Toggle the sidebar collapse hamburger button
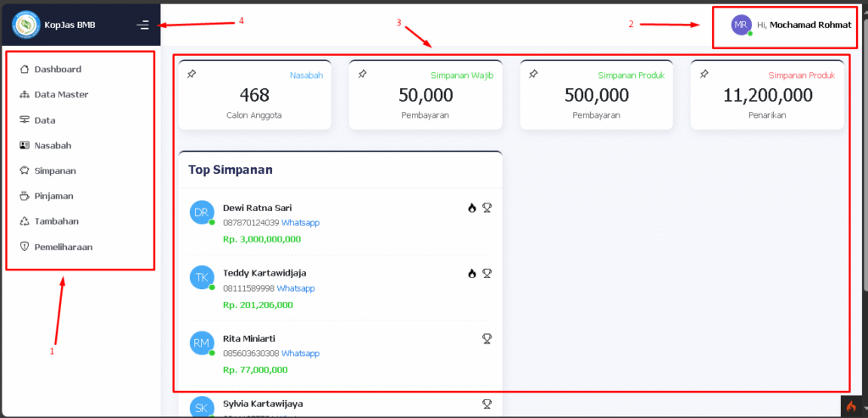 (x=143, y=25)
